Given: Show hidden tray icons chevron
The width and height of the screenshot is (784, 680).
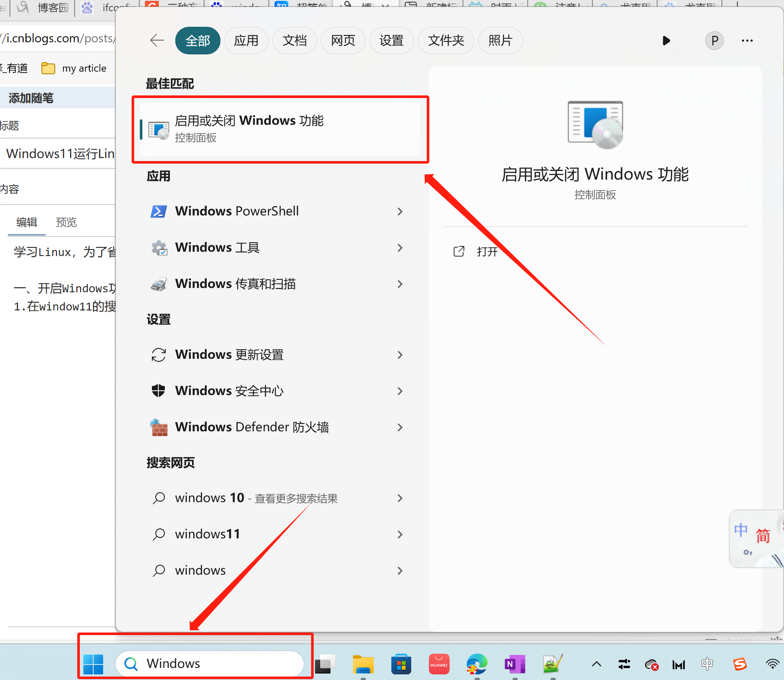Looking at the screenshot, I should (x=596, y=664).
